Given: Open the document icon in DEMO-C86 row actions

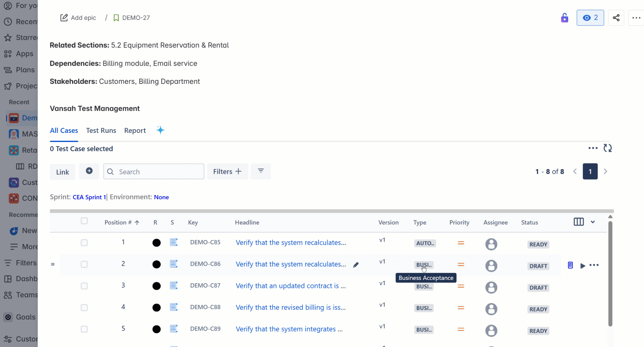Looking at the screenshot, I should 570,265.
